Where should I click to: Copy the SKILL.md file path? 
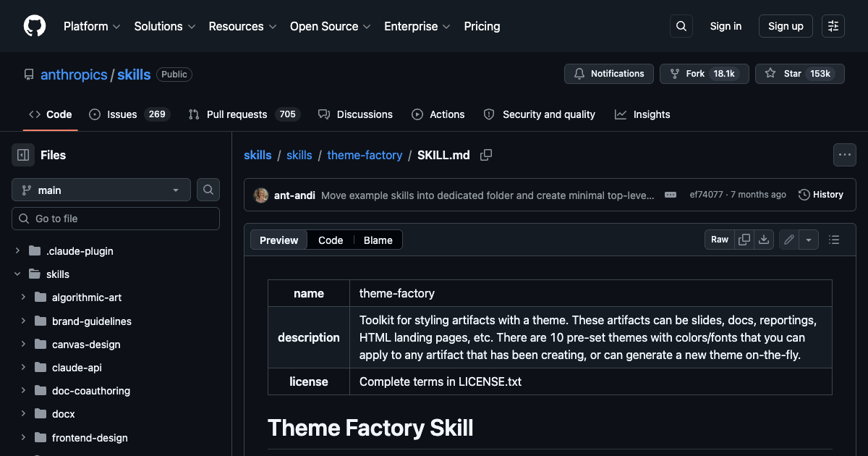tap(486, 155)
